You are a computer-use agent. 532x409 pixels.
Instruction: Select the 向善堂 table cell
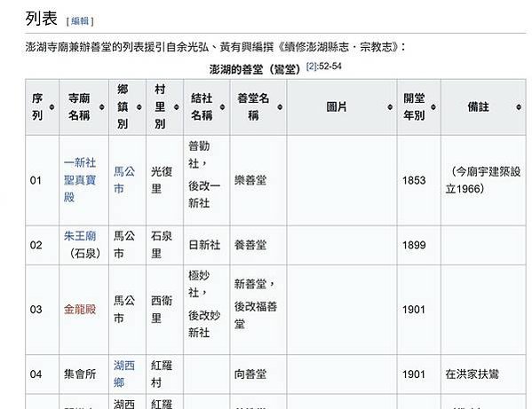258,374
